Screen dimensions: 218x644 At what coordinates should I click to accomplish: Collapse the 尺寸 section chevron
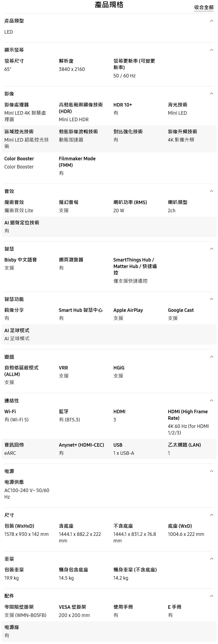(x=211, y=515)
